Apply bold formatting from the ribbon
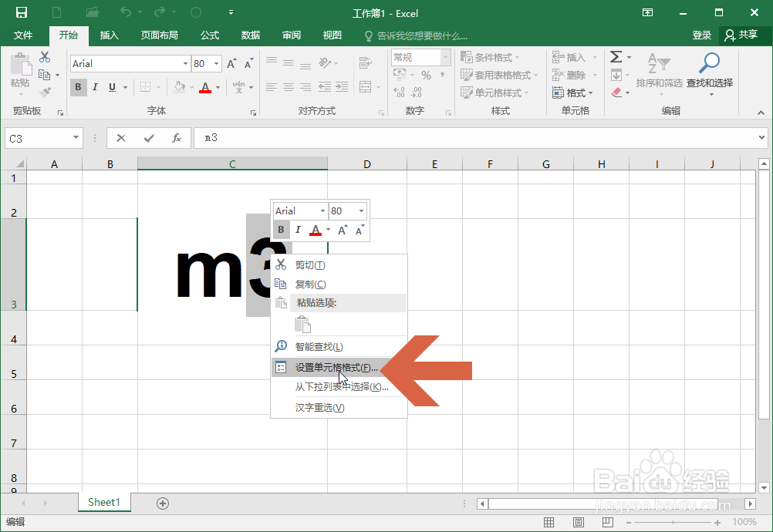This screenshot has height=532, width=773. (78, 87)
